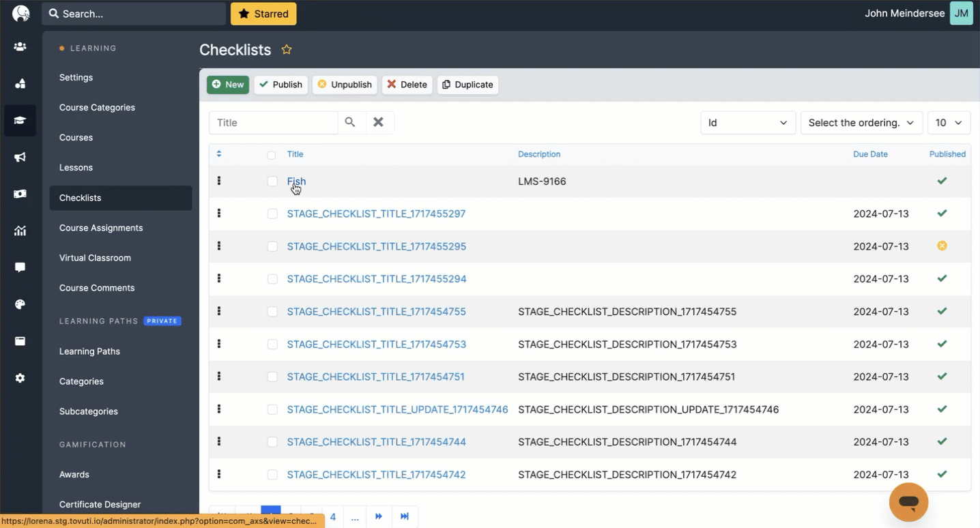980x528 pixels.
Task: Go to Courses in sidebar
Action: pyautogui.click(x=76, y=137)
